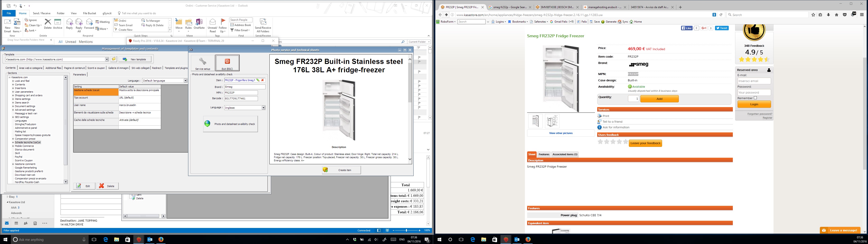Image resolution: width=868 pixels, height=244 pixels.
Task: Open RoboForm Logins dropdown
Action: [499, 21]
